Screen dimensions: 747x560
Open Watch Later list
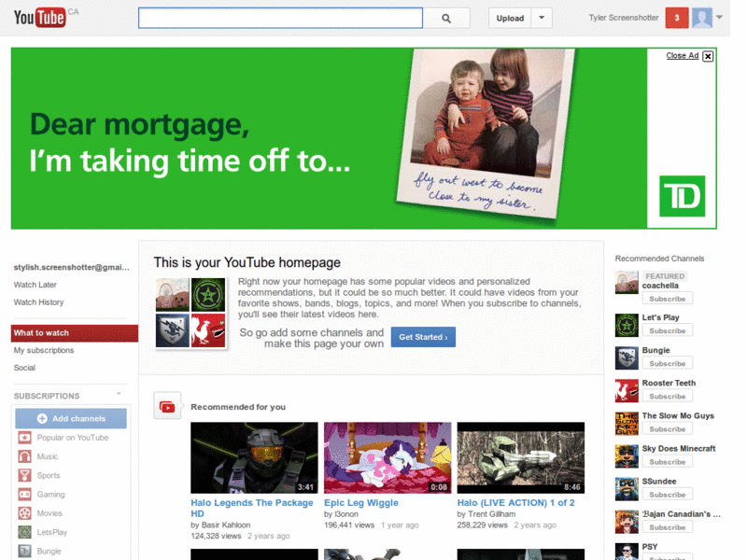(x=35, y=285)
